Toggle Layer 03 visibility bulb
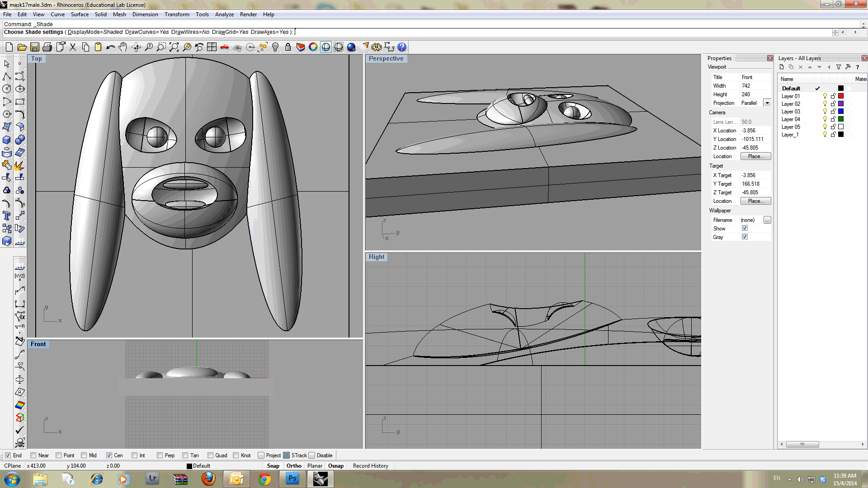This screenshot has width=868, height=488. point(825,112)
